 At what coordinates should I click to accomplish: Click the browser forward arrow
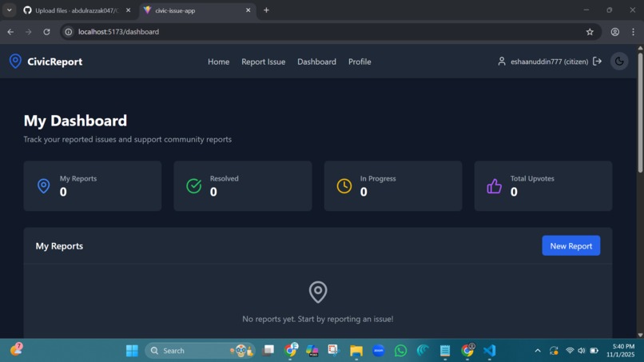coord(28,32)
